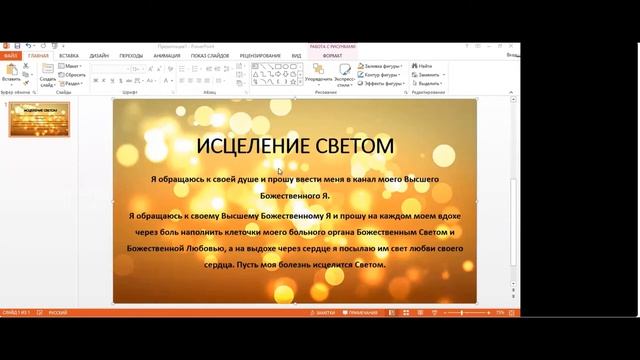Fit slide to window icon
Viewport: 640px width, 360px height.
512,313
